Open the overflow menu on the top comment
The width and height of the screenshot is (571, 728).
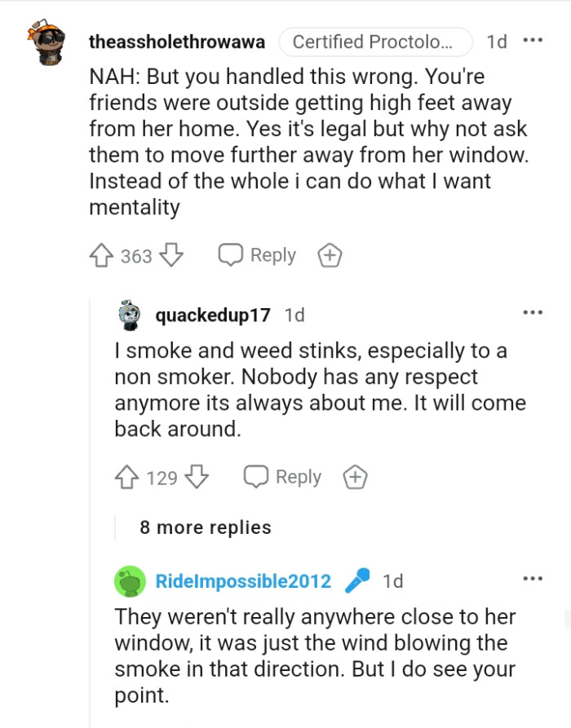[x=534, y=41]
